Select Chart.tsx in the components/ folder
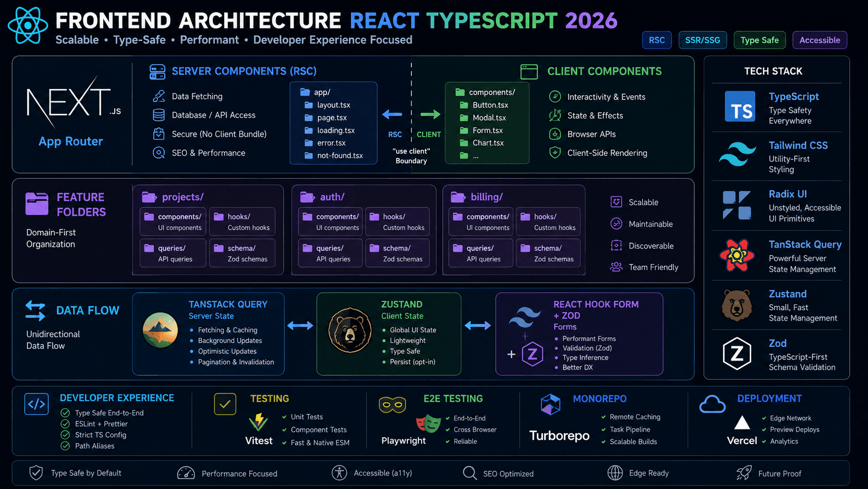 (x=482, y=143)
